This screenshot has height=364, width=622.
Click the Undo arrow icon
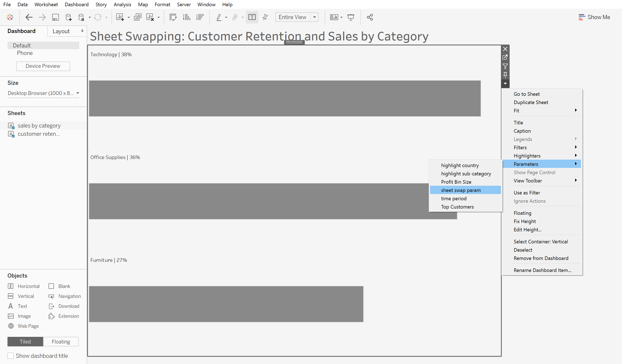pos(29,17)
